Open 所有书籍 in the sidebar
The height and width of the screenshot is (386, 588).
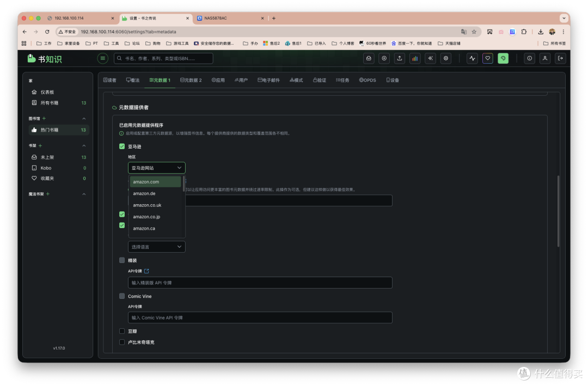[x=59, y=103]
